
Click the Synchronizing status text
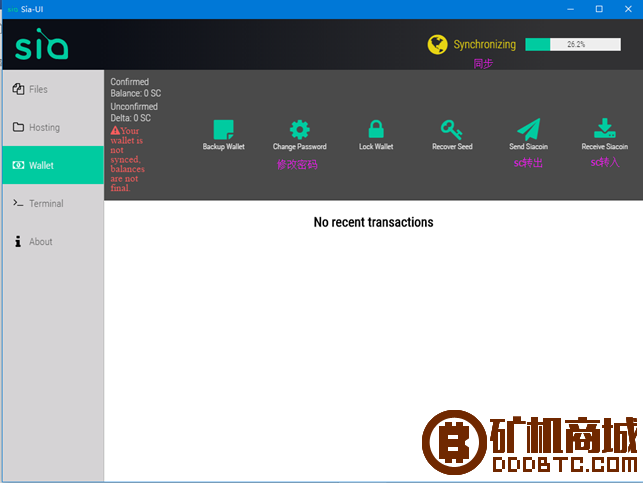click(x=485, y=44)
